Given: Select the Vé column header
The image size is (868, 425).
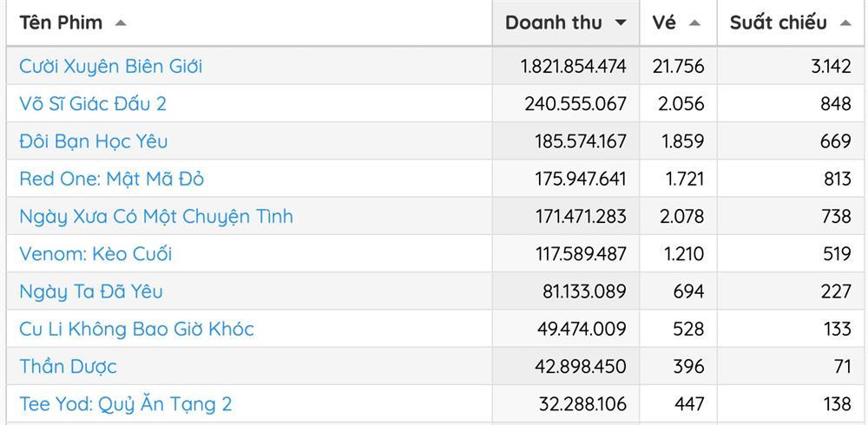Looking at the screenshot, I should click(x=664, y=23).
